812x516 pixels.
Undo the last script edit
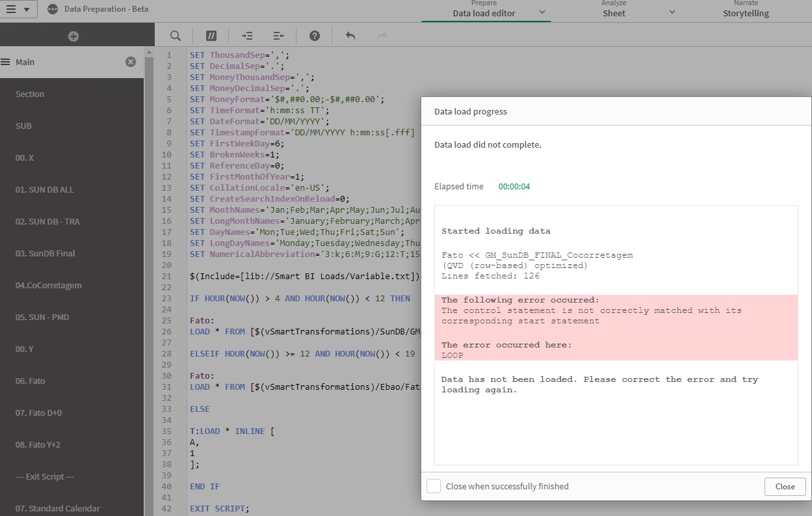pyautogui.click(x=350, y=36)
